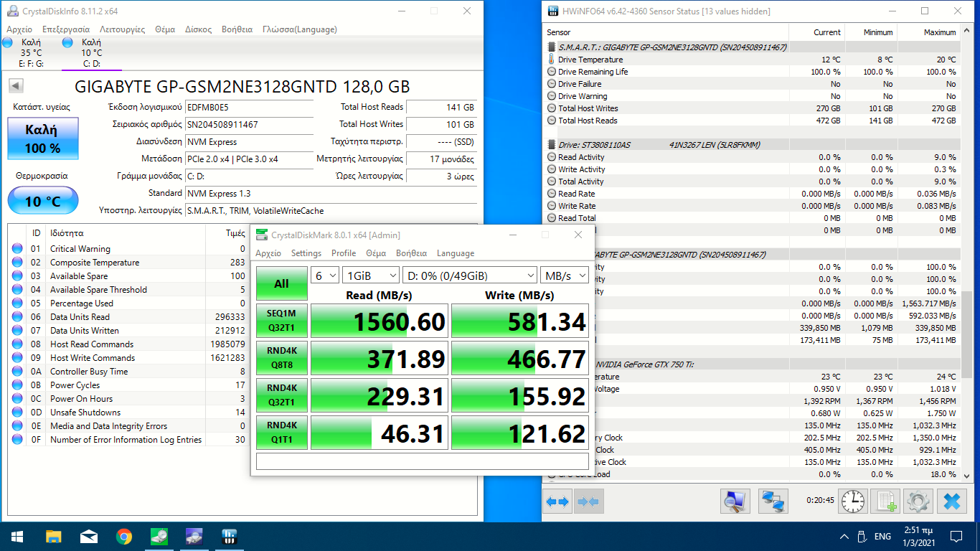Run the SEQ1M Q32T1 test

click(282, 321)
